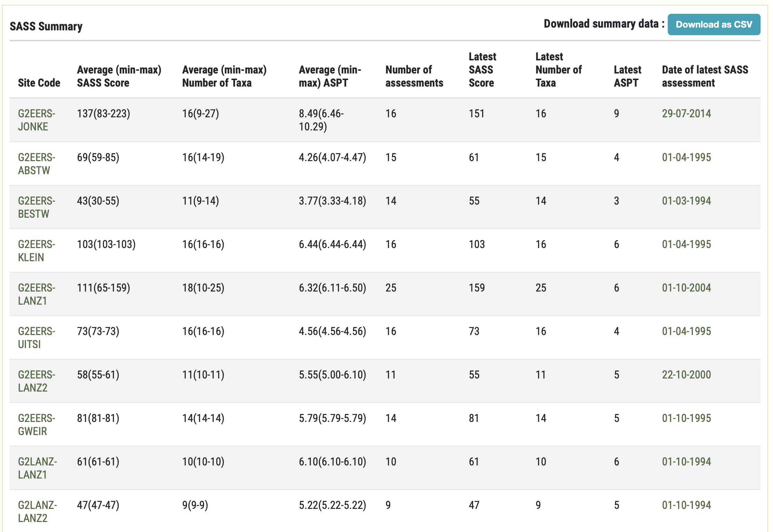Image resolution: width=773 pixels, height=532 pixels.
Task: Open site code G2EERS-LANZ2 link
Action: [x=37, y=381]
